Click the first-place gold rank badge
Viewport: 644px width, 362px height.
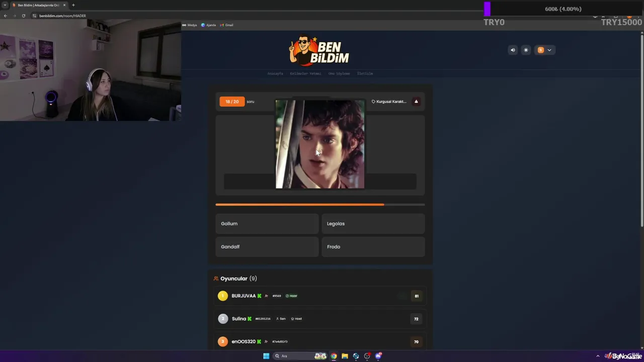pos(223,296)
